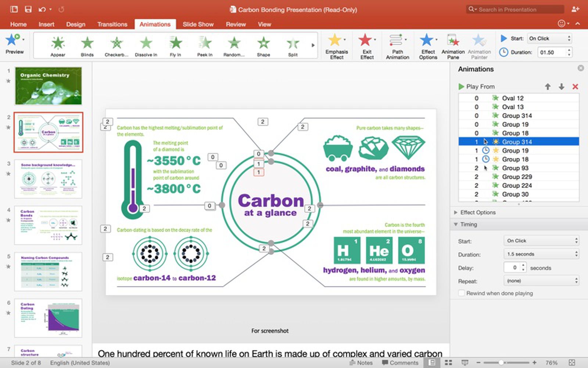Add an Exit Effect animation
Viewport: 588px width, 368px height.
365,44
